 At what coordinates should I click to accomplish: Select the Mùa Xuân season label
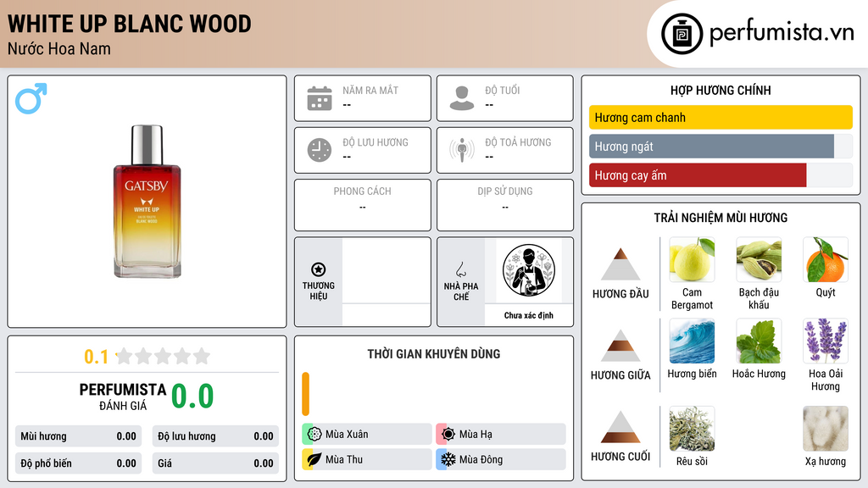[347, 435]
